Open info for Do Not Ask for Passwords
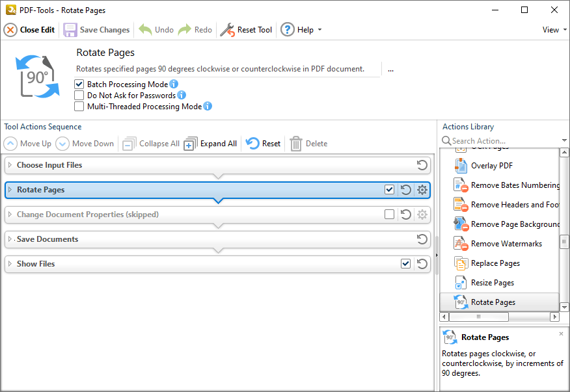This screenshot has width=570, height=392. (182, 95)
